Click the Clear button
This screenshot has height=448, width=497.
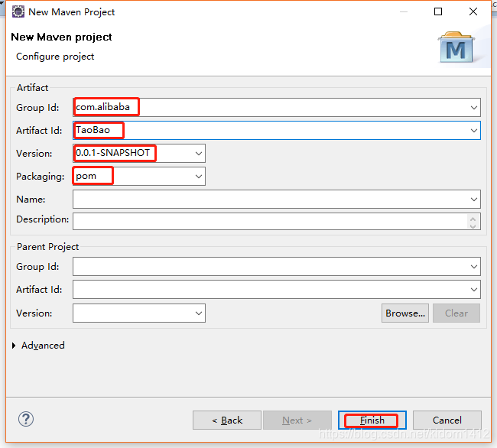tap(456, 313)
